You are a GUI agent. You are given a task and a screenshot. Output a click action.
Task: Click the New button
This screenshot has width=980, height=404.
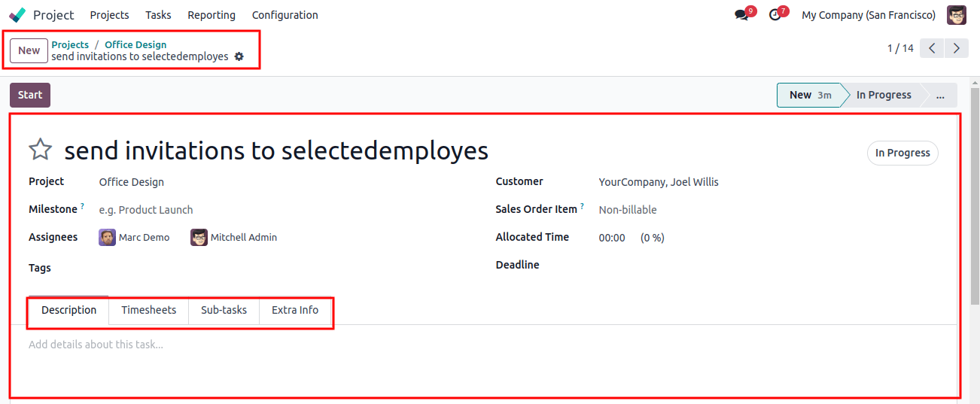pyautogui.click(x=29, y=50)
